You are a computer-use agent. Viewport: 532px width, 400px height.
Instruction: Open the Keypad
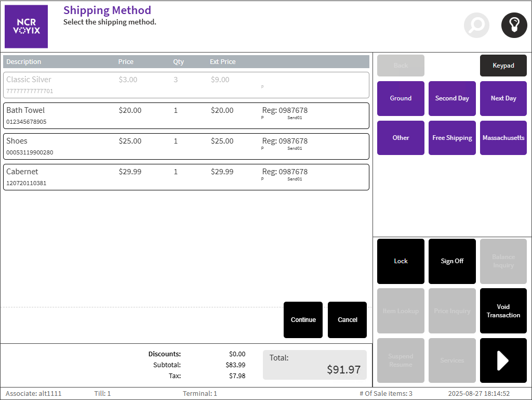pyautogui.click(x=503, y=66)
